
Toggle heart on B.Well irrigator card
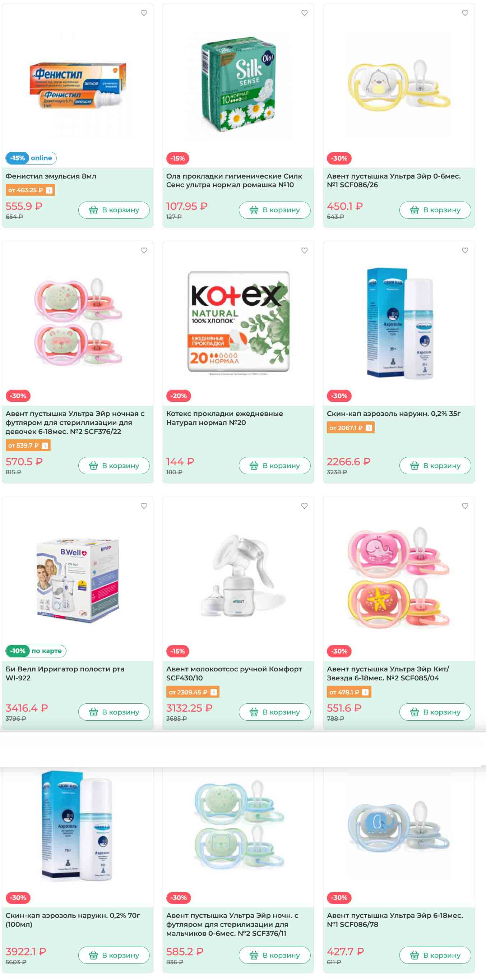tap(144, 505)
